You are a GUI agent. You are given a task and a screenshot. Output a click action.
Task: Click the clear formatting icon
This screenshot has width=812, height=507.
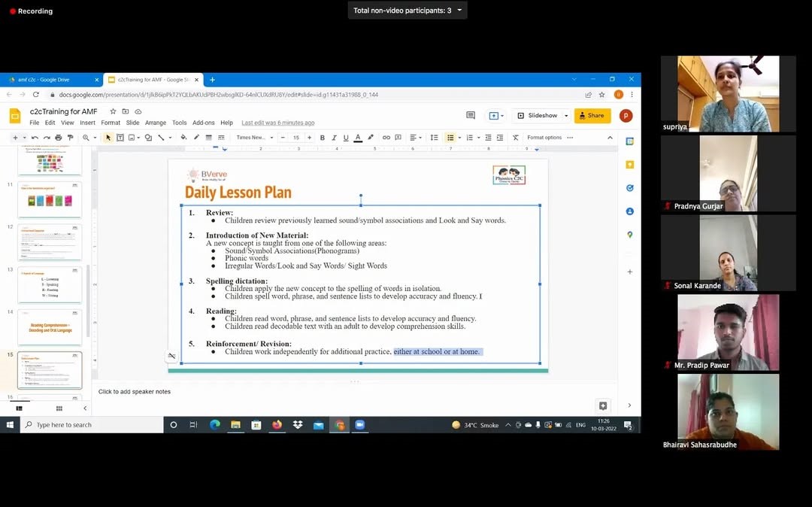point(515,138)
